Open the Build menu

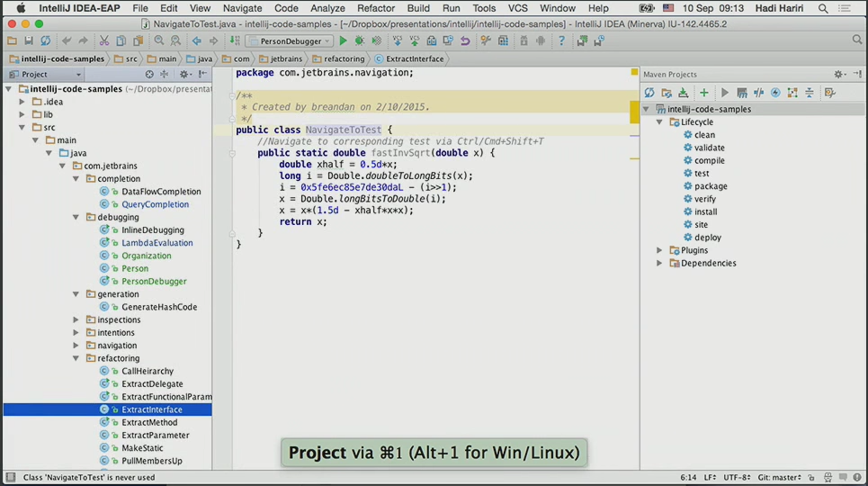[418, 8]
